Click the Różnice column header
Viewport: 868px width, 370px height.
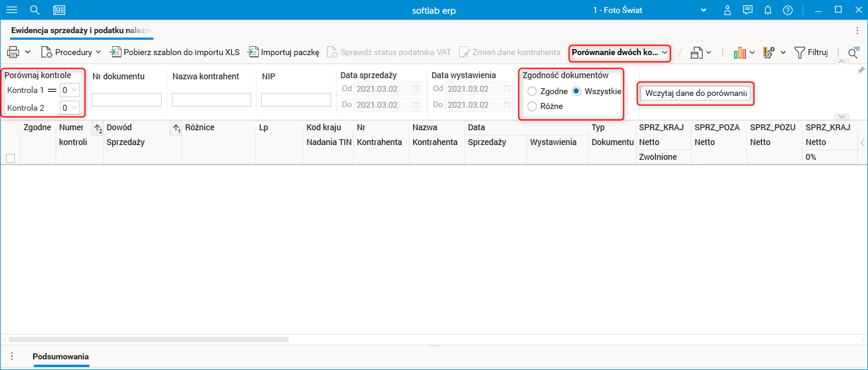219,142
